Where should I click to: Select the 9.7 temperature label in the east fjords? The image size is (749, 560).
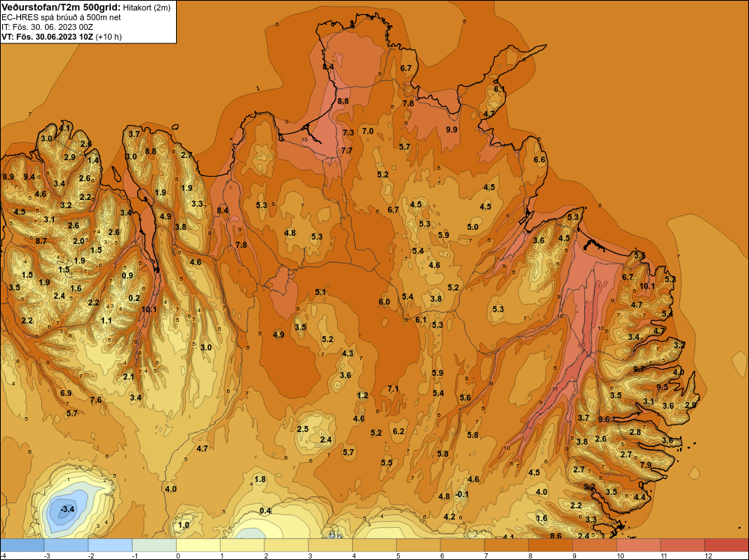click(639, 369)
